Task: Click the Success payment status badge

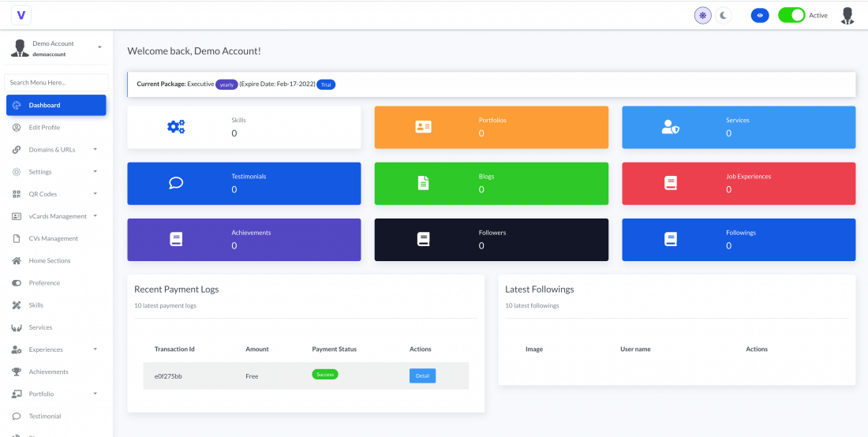Action: tap(325, 374)
